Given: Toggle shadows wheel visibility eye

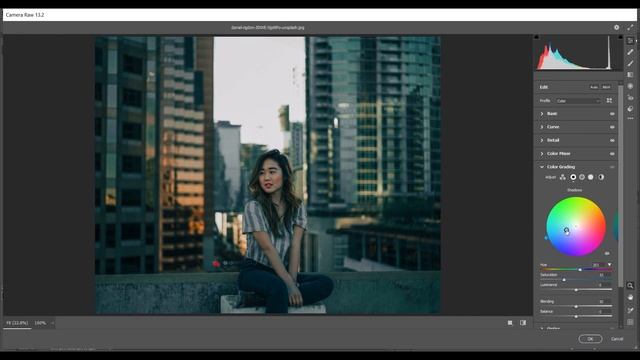Looking at the screenshot, I should tap(607, 253).
